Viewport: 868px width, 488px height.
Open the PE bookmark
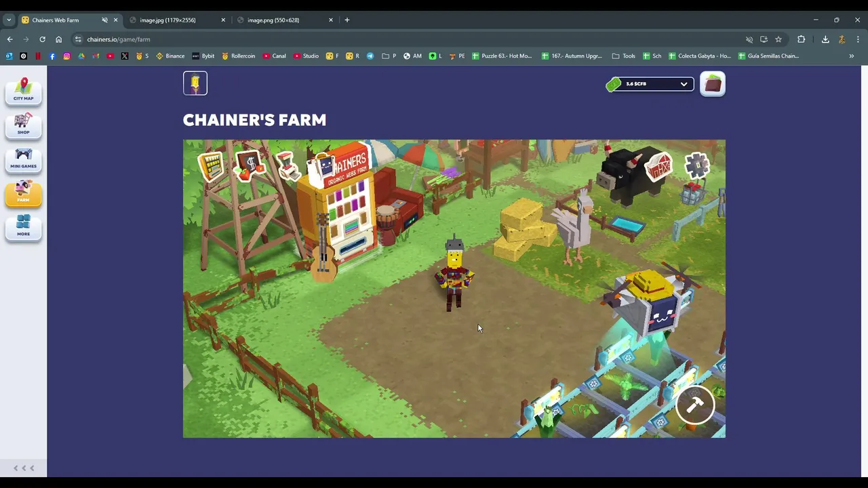[x=457, y=56]
